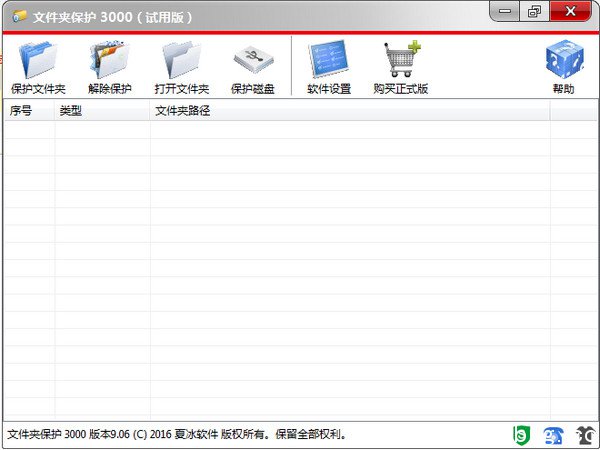Click the app icon in the title bar
The image size is (600, 450).
(19, 17)
